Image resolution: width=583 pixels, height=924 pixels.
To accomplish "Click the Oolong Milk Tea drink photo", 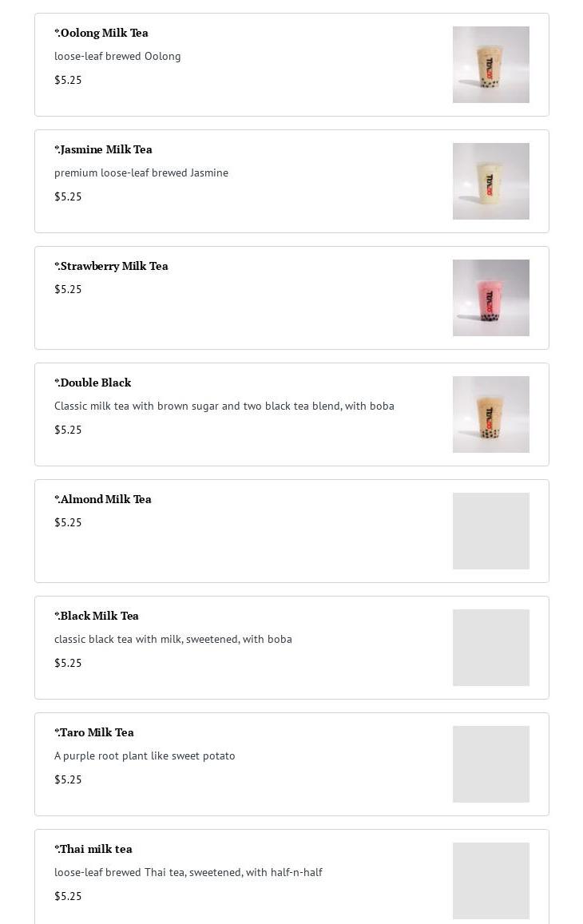I will coord(490,65).
